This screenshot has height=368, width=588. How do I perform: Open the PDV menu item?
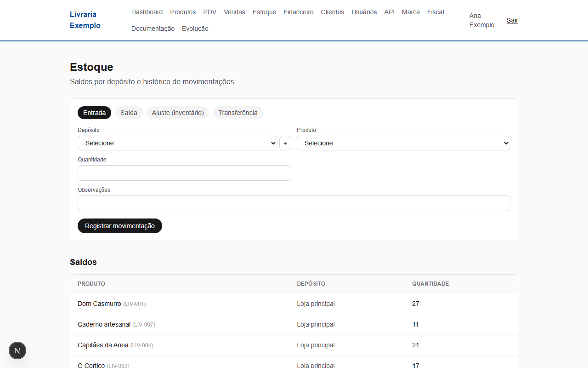[x=210, y=12]
